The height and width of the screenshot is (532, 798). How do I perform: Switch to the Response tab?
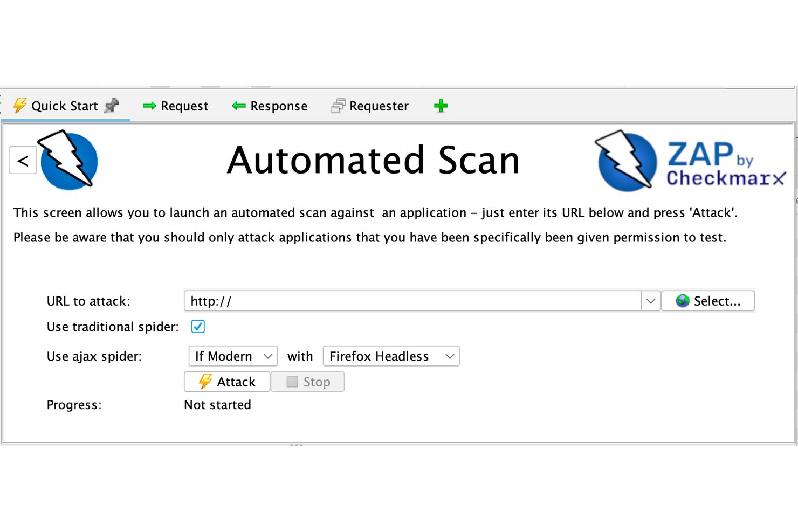tap(270, 106)
